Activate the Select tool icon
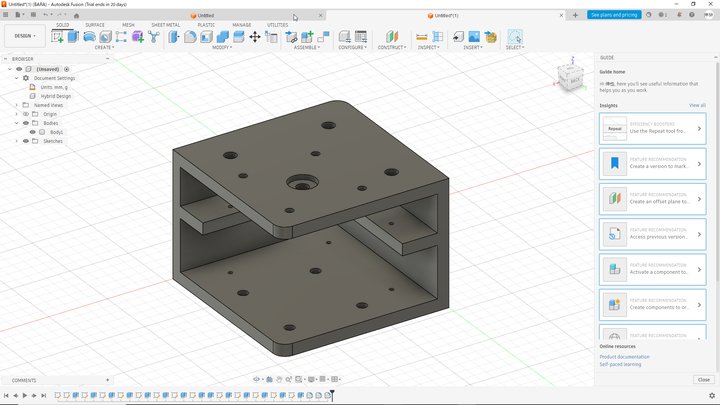Image resolution: width=720 pixels, height=405 pixels. pos(515,37)
